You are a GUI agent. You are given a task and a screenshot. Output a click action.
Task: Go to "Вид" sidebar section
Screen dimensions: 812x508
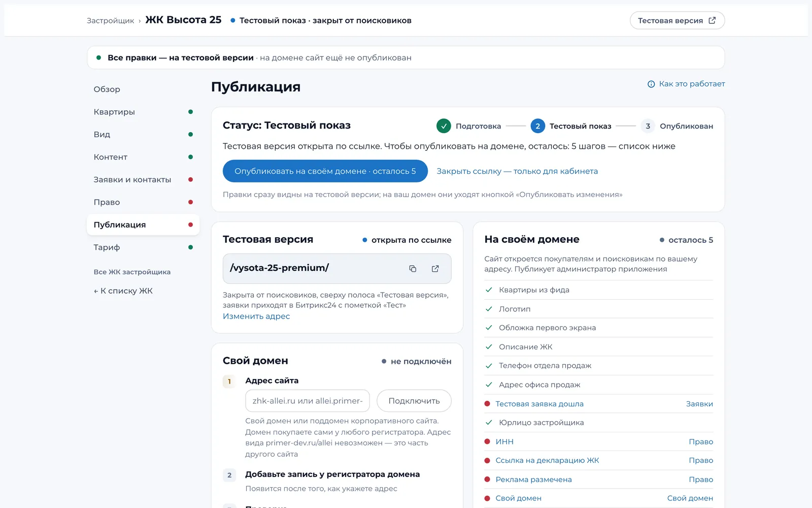143,135
